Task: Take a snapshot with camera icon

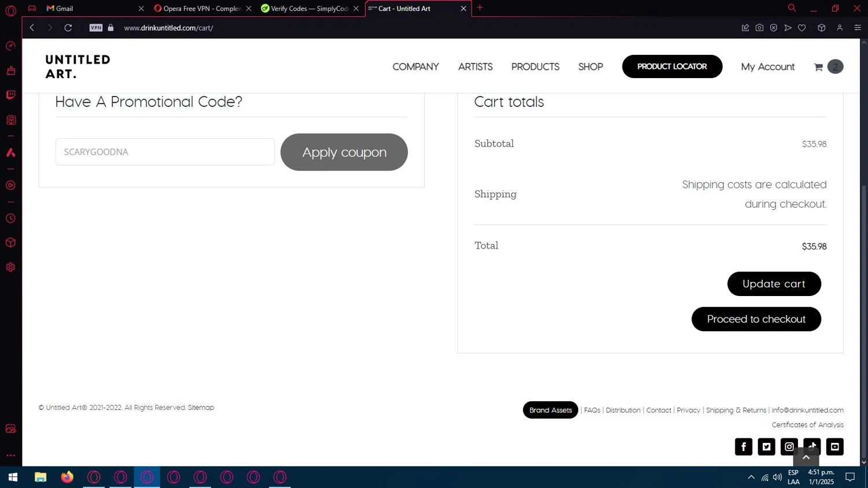Action: point(759,28)
